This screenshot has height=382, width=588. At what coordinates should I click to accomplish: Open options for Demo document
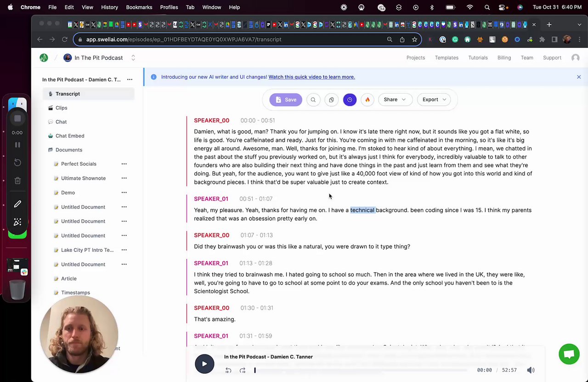124,193
